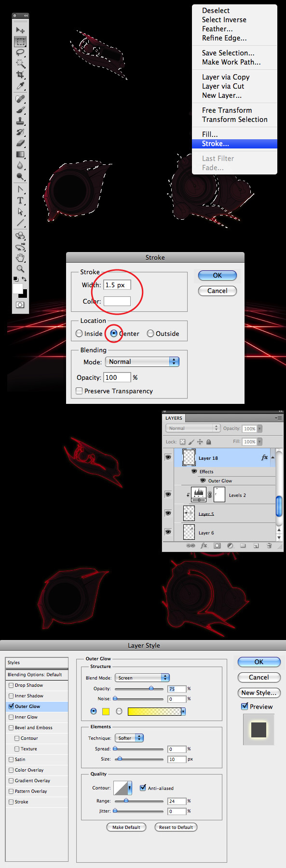Select the Outside stroke location
The width and height of the screenshot is (286, 868).
[150, 334]
